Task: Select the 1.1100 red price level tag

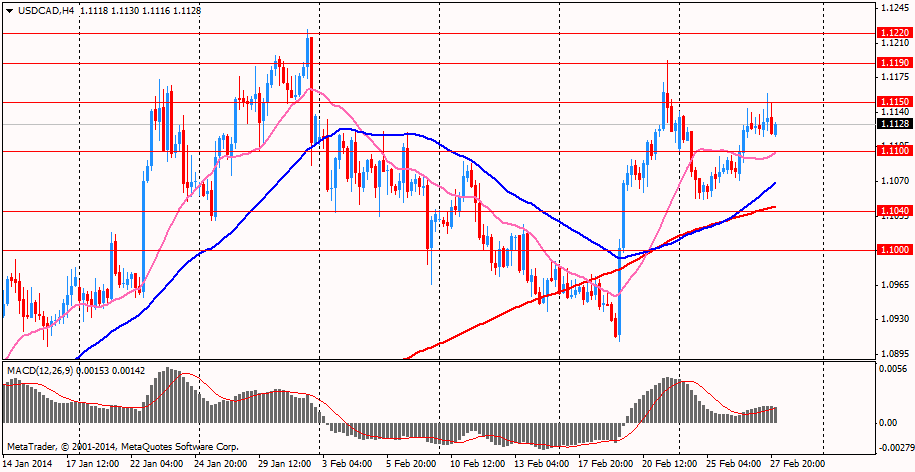Action: click(x=892, y=151)
